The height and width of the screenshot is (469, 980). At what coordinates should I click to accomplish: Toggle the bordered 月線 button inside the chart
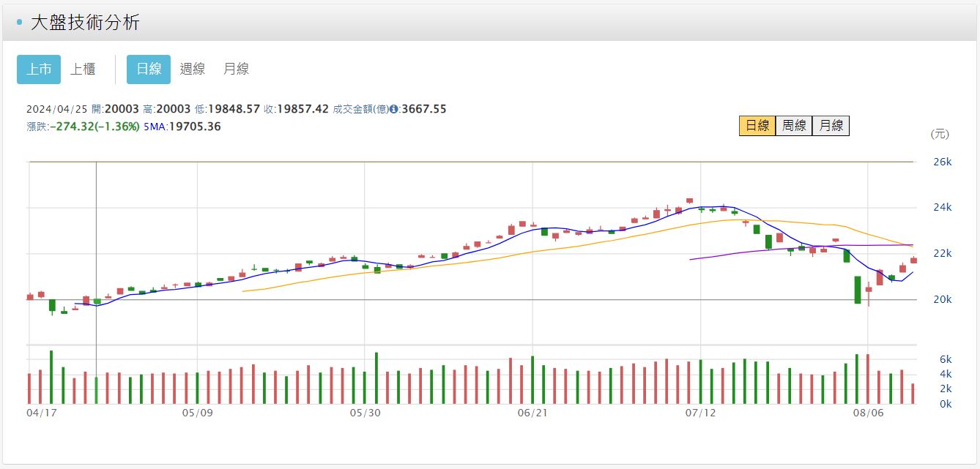pos(831,126)
